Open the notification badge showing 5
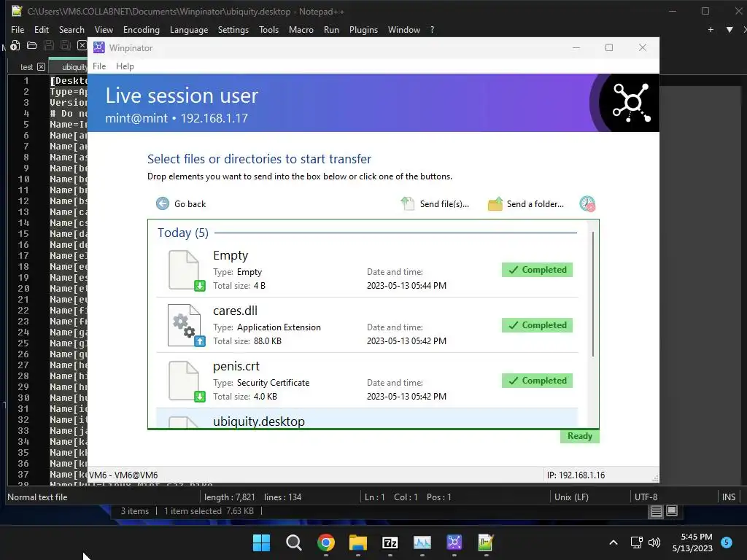This screenshot has height=560, width=747. [x=727, y=542]
